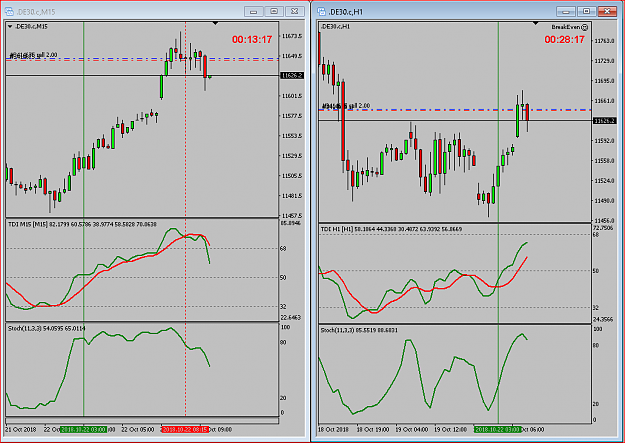Click the current price tag 11626.2 in M15 window
The height and width of the screenshot is (443, 625).
pos(292,75)
